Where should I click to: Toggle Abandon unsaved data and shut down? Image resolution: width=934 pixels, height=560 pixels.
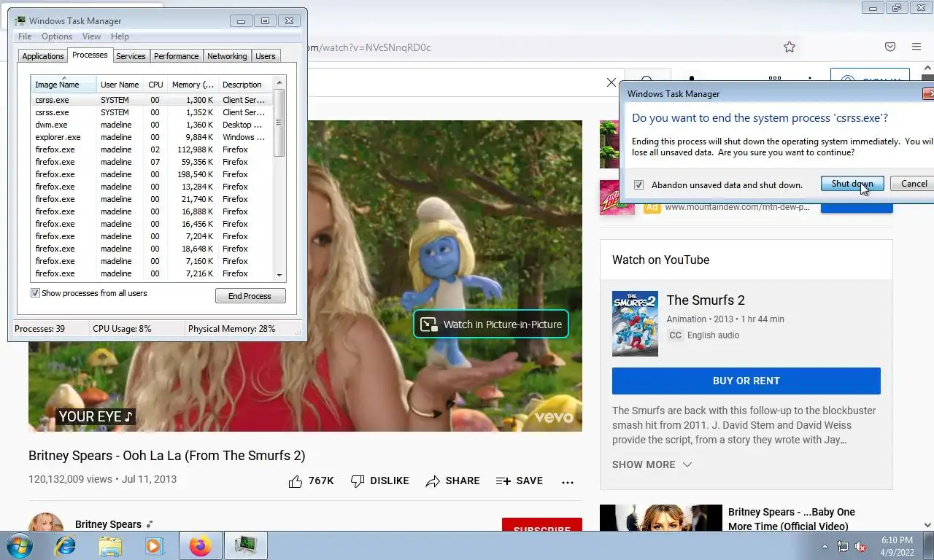[638, 185]
